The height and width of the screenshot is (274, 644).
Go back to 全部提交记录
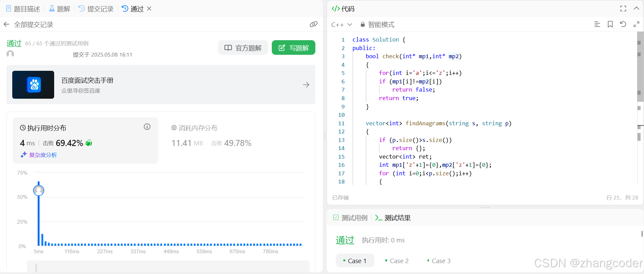[29, 25]
